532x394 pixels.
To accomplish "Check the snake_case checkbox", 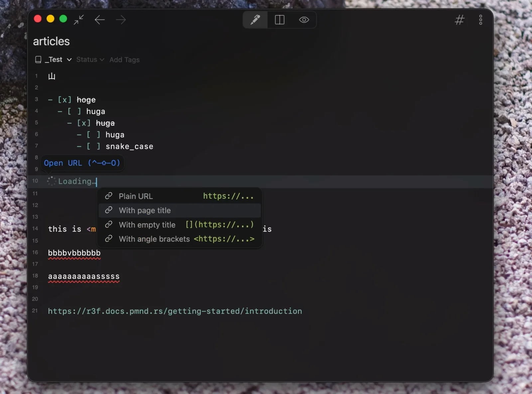I will [93, 146].
